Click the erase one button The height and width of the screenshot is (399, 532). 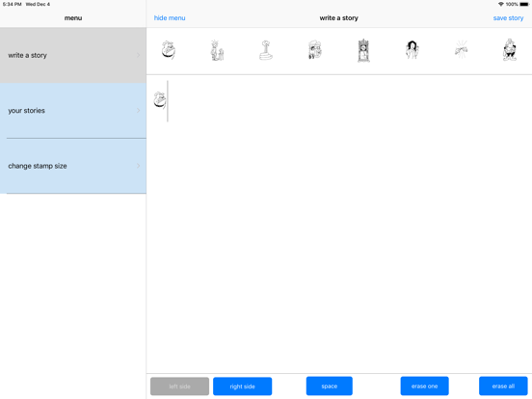click(424, 386)
